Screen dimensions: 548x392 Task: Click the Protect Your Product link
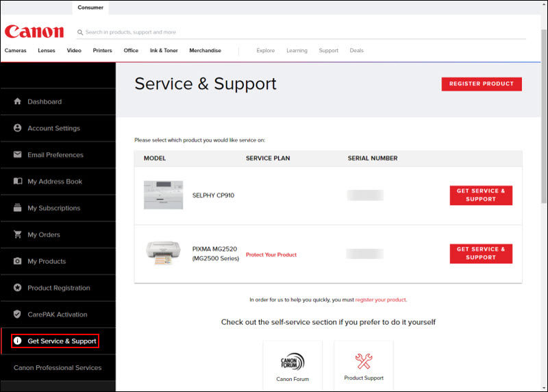click(x=271, y=255)
